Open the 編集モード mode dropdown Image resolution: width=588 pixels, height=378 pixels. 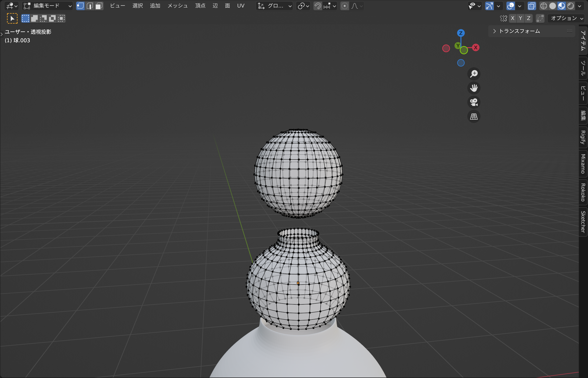48,6
